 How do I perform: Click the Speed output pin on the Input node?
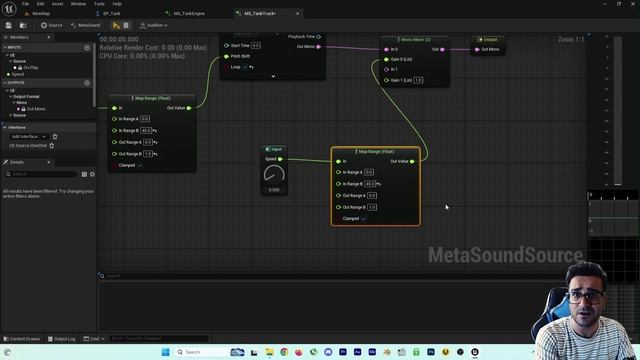pos(280,159)
